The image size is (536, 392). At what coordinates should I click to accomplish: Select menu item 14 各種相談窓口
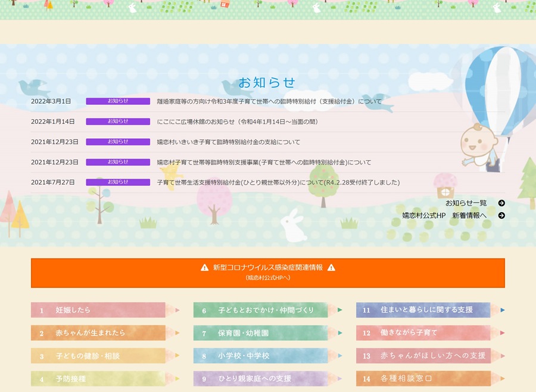[423, 378]
